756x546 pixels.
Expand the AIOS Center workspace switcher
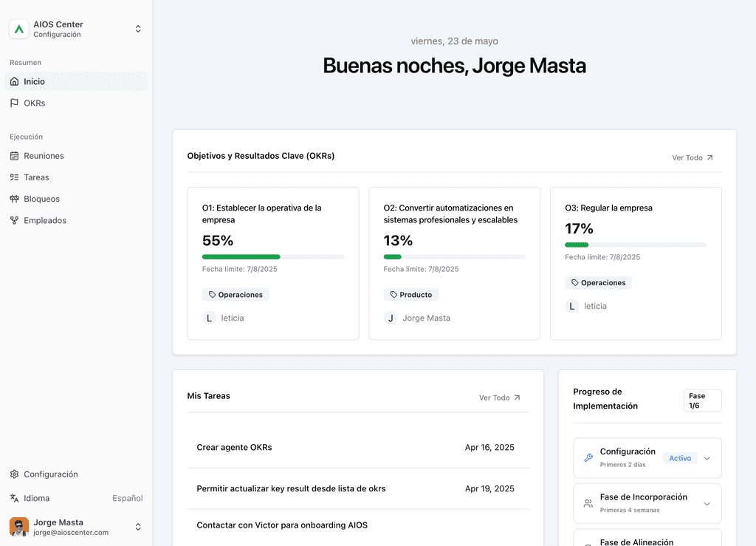(138, 29)
